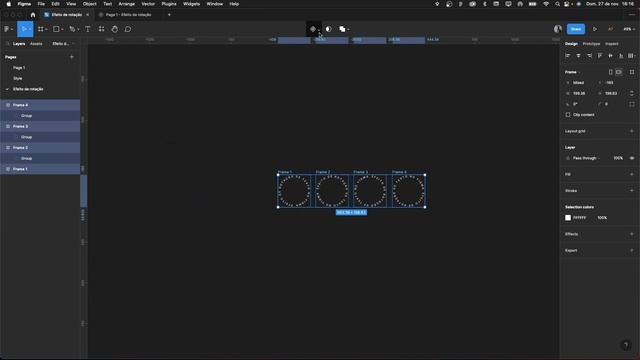This screenshot has height=360, width=640.
Task: Click the Align top icon
Action: [600, 56]
